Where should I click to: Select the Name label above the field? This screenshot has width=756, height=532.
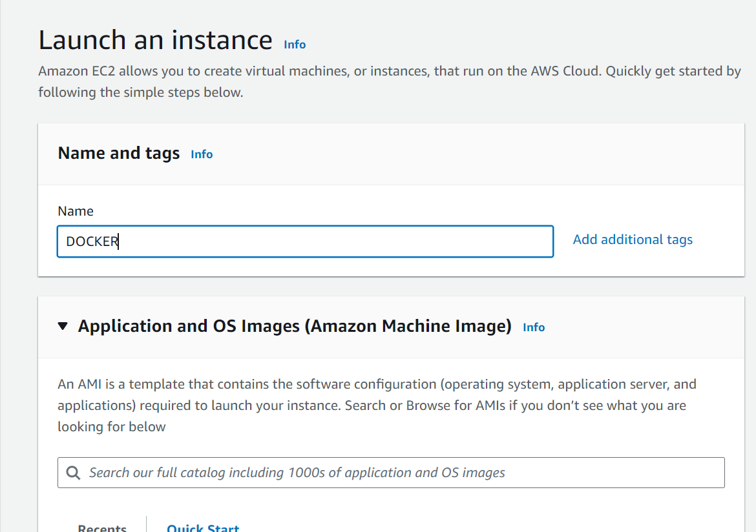(x=76, y=211)
